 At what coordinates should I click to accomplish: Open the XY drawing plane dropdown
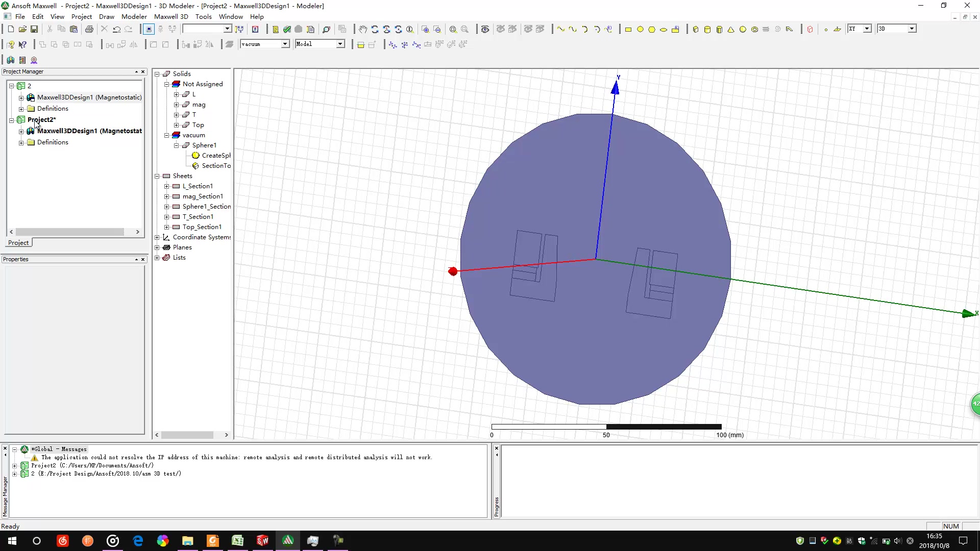(867, 29)
